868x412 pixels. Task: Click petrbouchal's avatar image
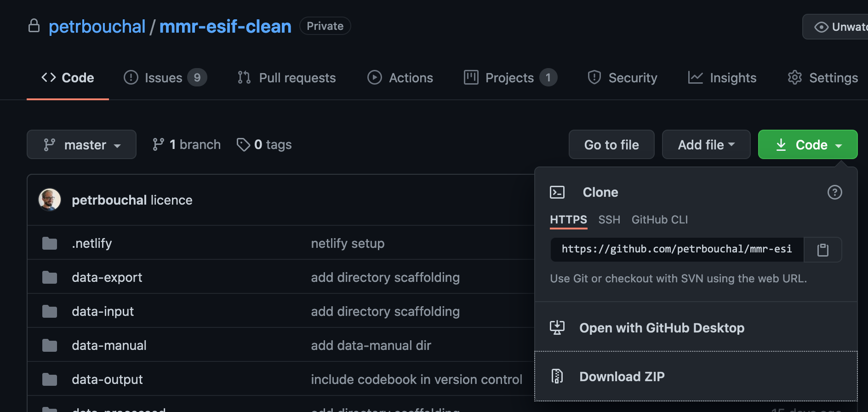click(x=50, y=200)
